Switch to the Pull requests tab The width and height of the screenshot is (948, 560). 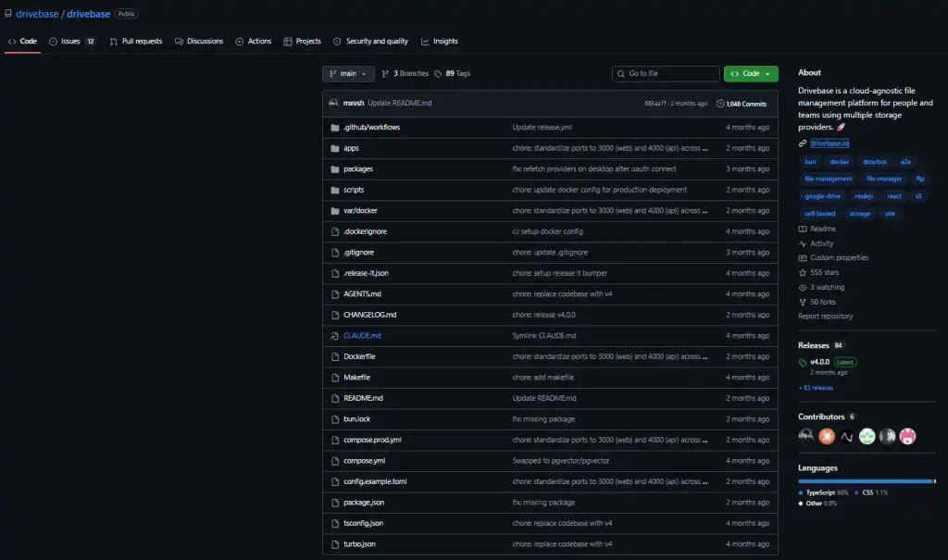(x=136, y=41)
